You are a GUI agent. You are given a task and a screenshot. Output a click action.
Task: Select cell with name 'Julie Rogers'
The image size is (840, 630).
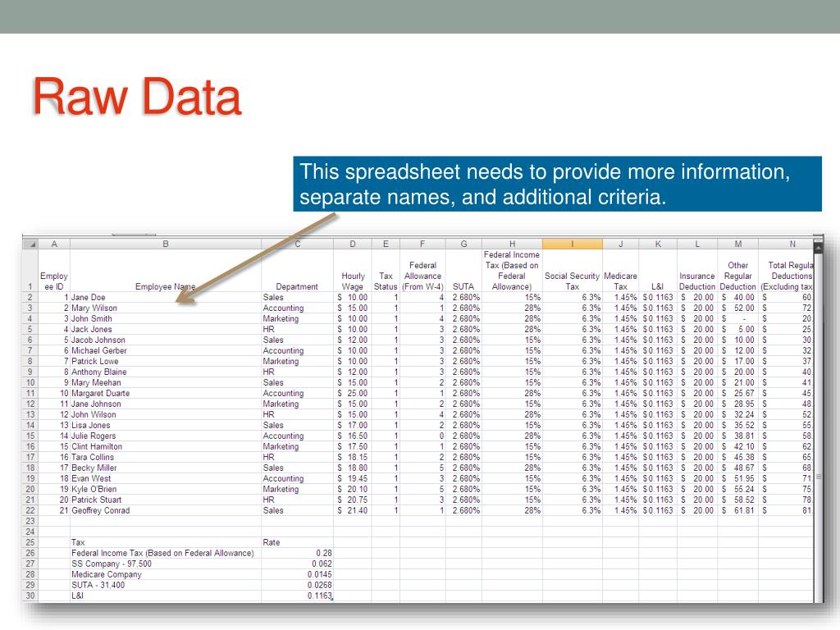coord(166,436)
